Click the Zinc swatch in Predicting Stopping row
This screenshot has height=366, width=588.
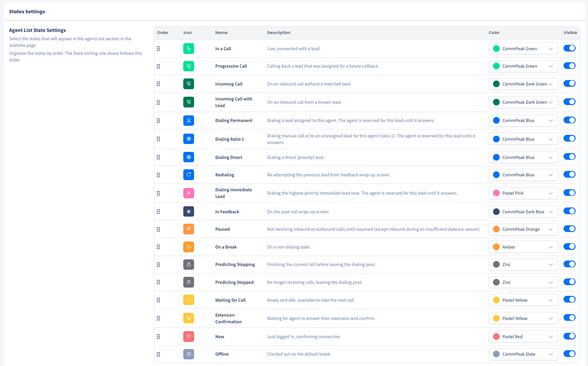496,264
